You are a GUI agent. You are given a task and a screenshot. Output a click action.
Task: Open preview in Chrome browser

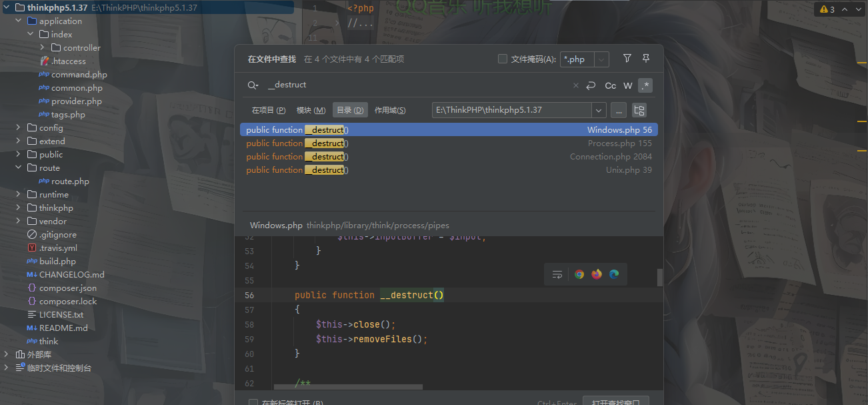pos(579,274)
